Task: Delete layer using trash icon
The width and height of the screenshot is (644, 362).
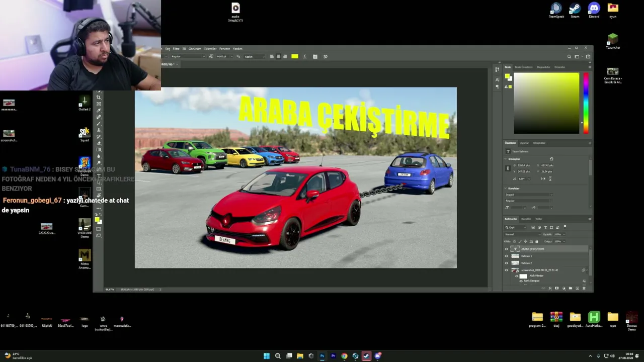Action: pyautogui.click(x=583, y=288)
